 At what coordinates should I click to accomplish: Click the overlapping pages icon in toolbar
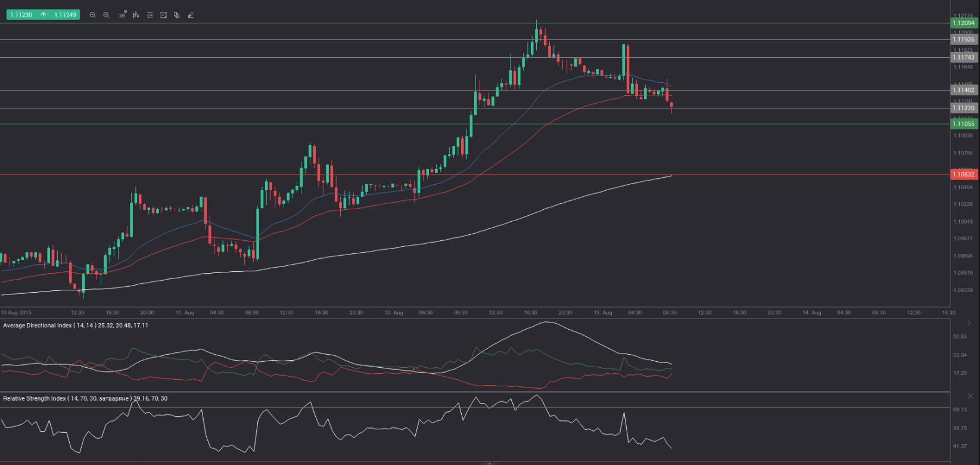(x=176, y=15)
